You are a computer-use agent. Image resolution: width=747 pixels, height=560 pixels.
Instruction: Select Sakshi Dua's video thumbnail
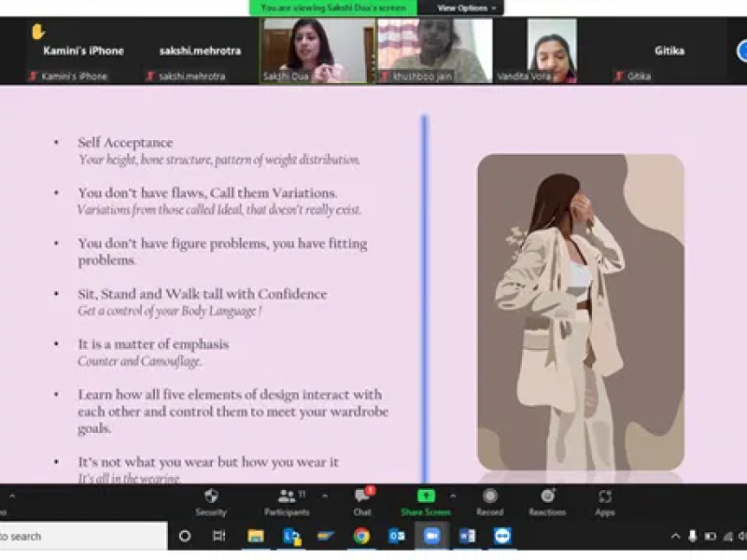[317, 50]
